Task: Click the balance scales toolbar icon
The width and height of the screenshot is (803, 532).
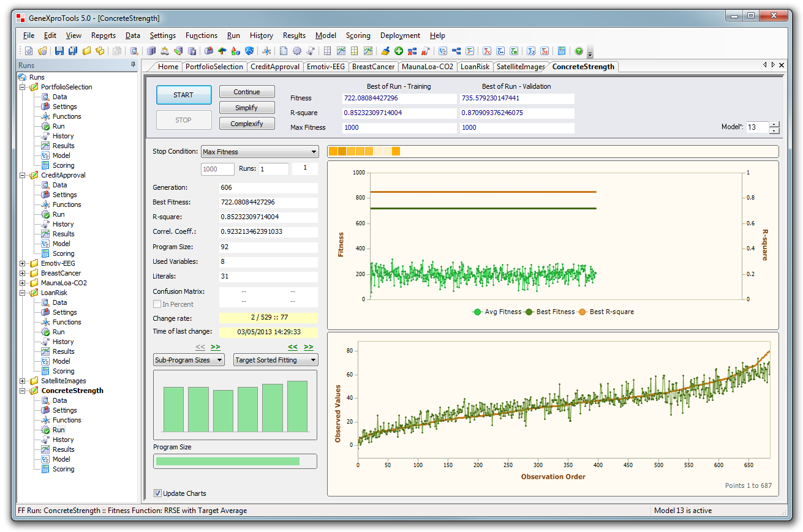Action: pyautogui.click(x=165, y=51)
